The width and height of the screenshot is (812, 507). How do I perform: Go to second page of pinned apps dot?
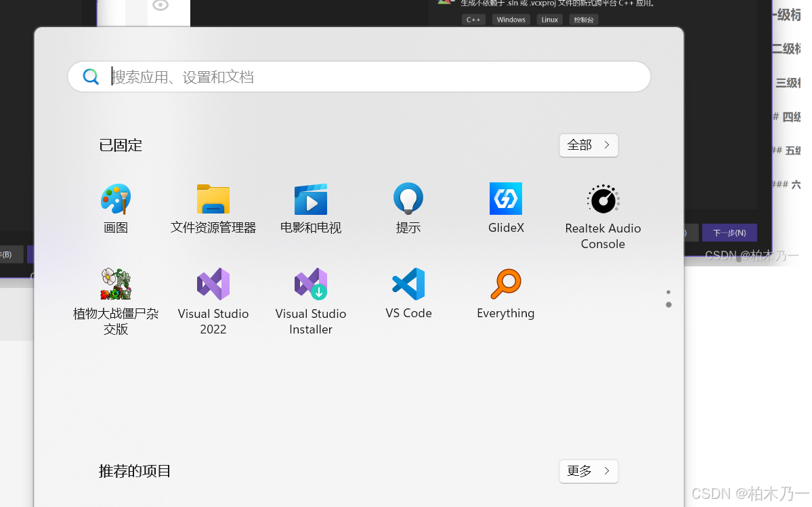(668, 305)
